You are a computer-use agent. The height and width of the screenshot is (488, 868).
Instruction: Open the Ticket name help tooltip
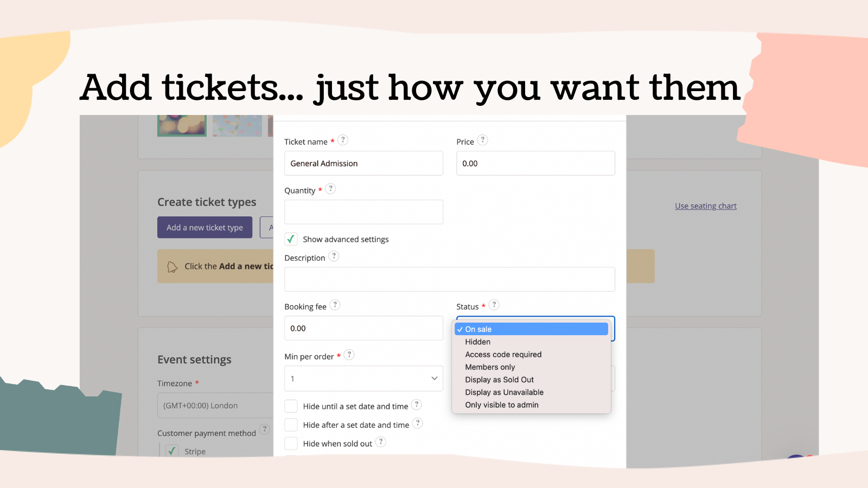coord(343,140)
